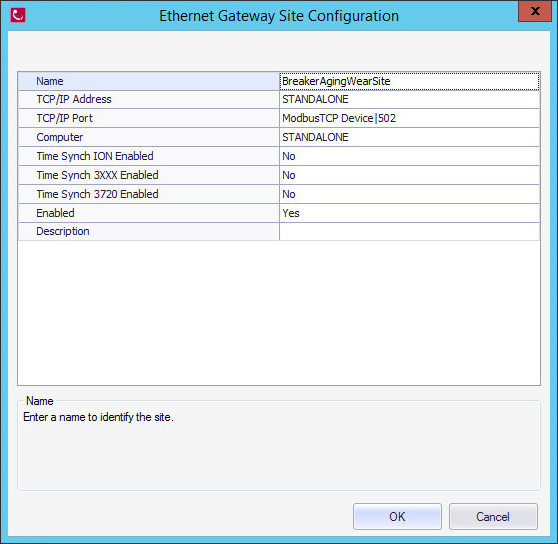Image resolution: width=558 pixels, height=544 pixels.
Task: Select the Description property row label
Action: coord(149,232)
